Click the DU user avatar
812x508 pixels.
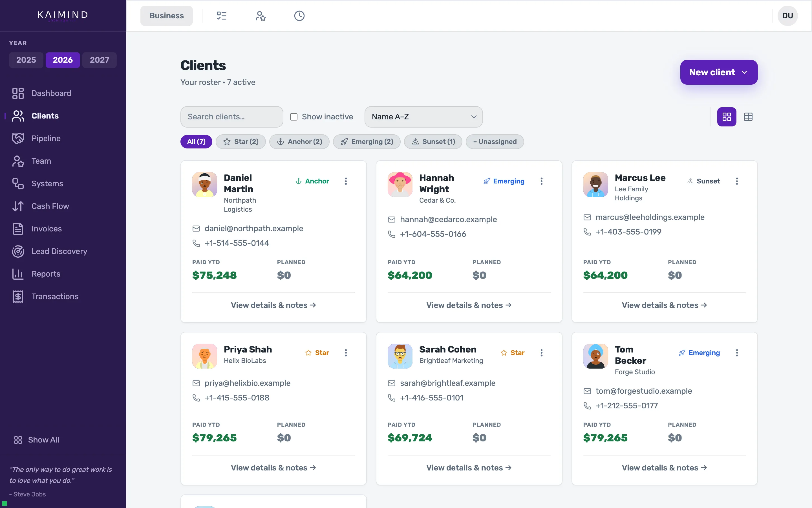click(x=787, y=16)
